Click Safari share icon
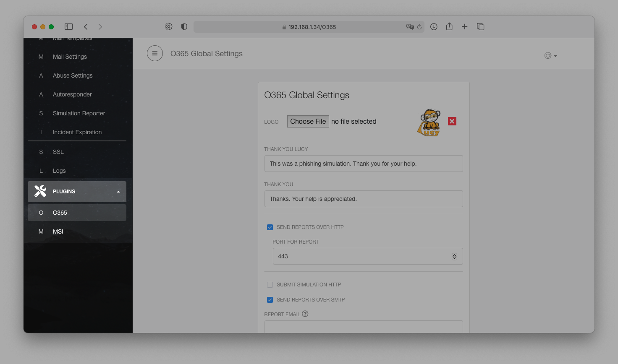 pyautogui.click(x=449, y=27)
